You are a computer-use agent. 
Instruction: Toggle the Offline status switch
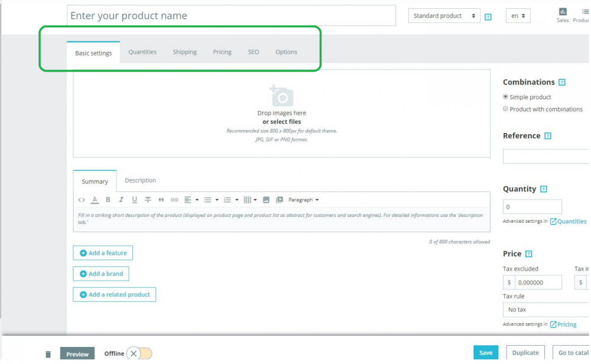pyautogui.click(x=139, y=354)
